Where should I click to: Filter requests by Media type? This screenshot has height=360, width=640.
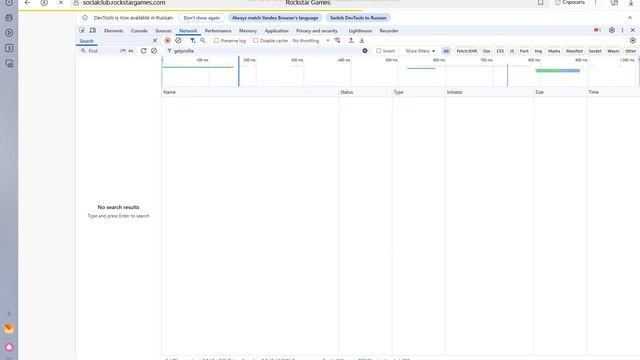(x=554, y=51)
